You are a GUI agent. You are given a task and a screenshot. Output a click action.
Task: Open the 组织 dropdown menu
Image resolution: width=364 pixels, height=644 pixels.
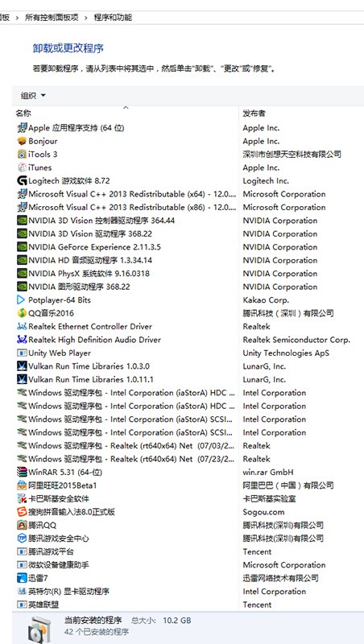33,96
